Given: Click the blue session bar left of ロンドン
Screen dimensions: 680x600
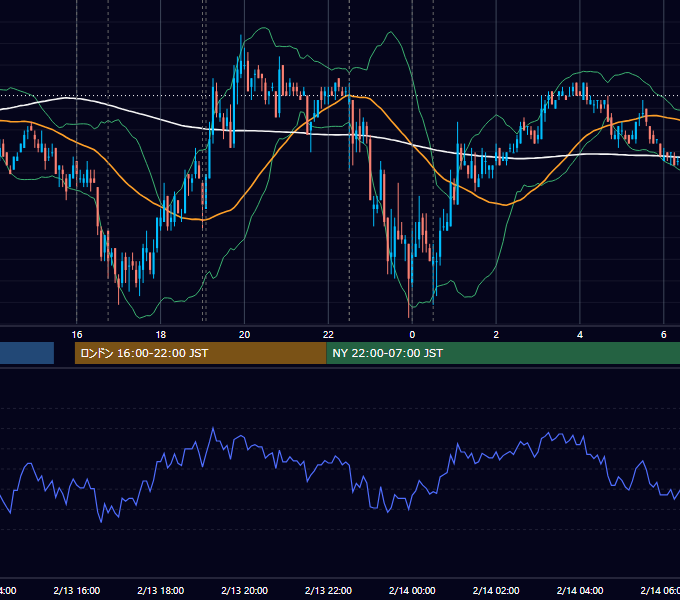Looking at the screenshot, I should click(27, 353).
